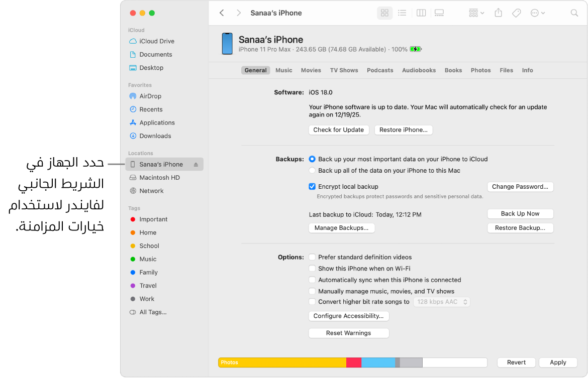Go back with the left chevron
The height and width of the screenshot is (378, 588).
[x=222, y=13]
